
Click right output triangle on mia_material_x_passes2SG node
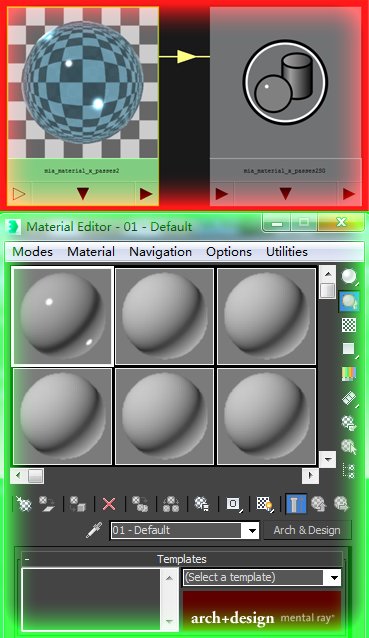click(x=349, y=194)
